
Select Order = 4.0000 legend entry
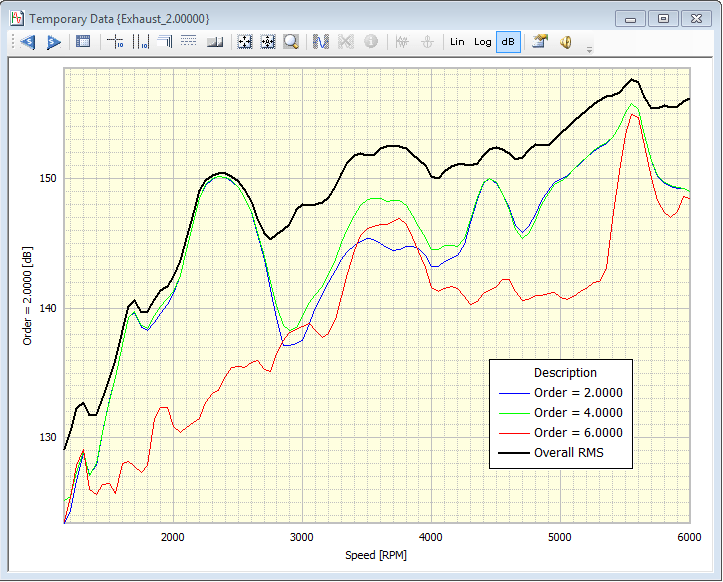[578, 413]
